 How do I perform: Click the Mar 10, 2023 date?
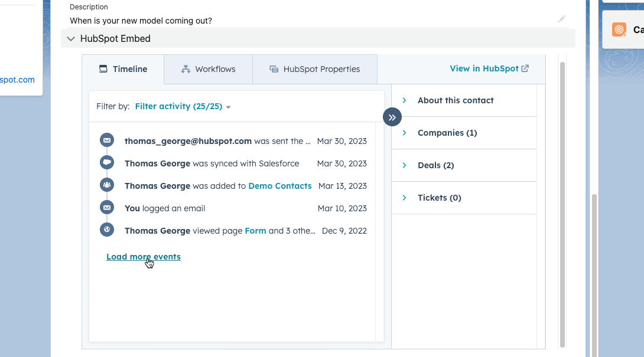[342, 208]
